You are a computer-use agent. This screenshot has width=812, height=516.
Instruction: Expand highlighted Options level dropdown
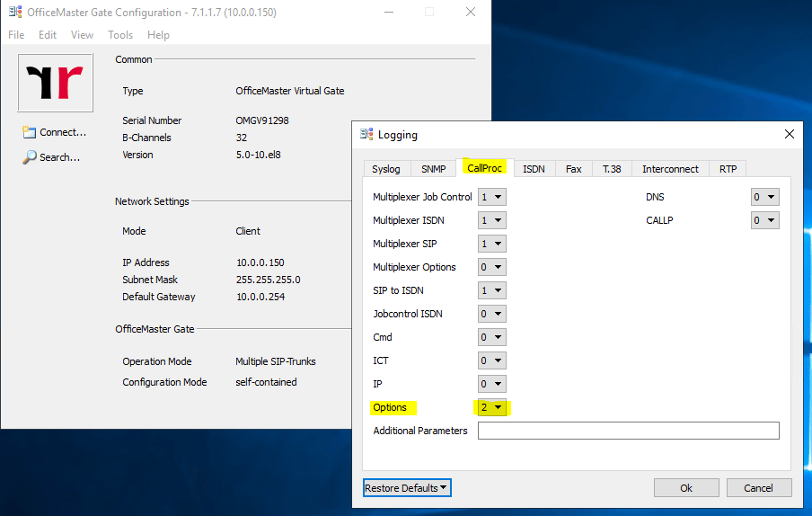click(x=492, y=407)
